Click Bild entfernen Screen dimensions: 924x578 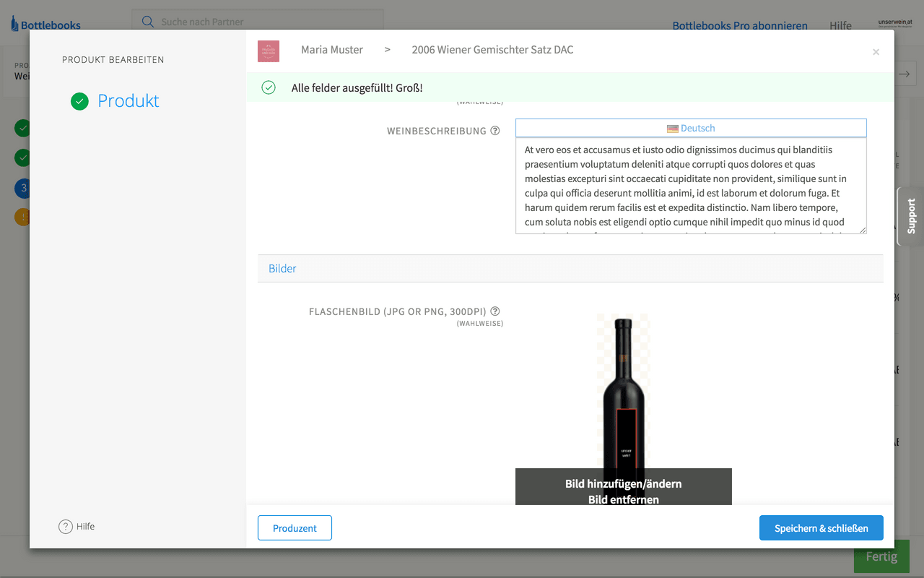click(x=624, y=499)
